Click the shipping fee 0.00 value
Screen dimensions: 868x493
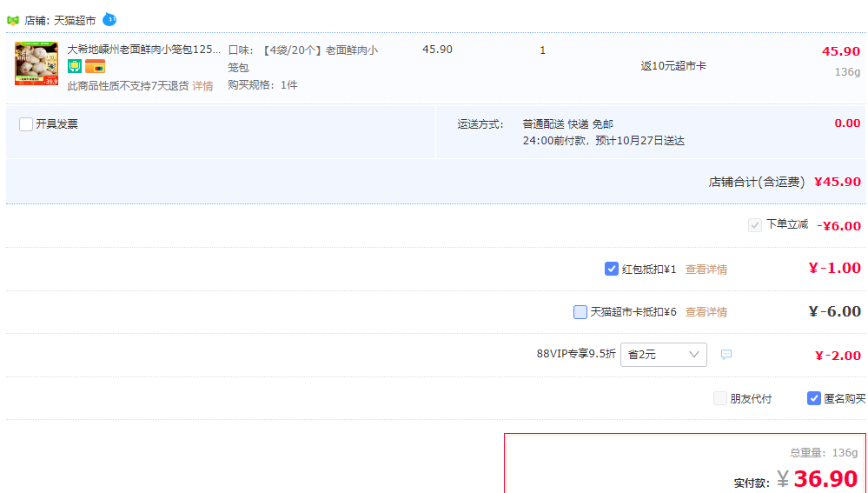click(x=847, y=123)
